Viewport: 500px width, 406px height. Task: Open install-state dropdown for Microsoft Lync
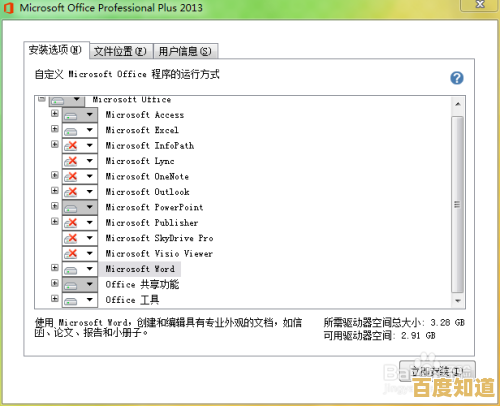[x=80, y=161]
